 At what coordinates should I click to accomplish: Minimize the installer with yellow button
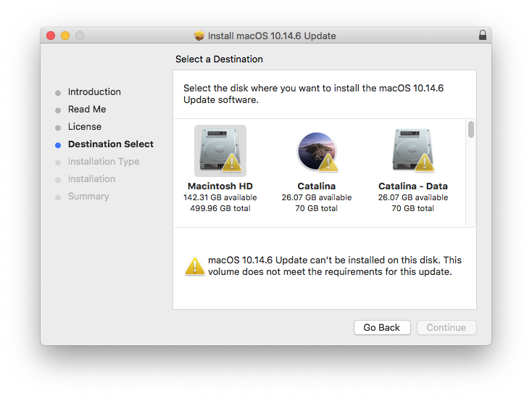tap(65, 36)
